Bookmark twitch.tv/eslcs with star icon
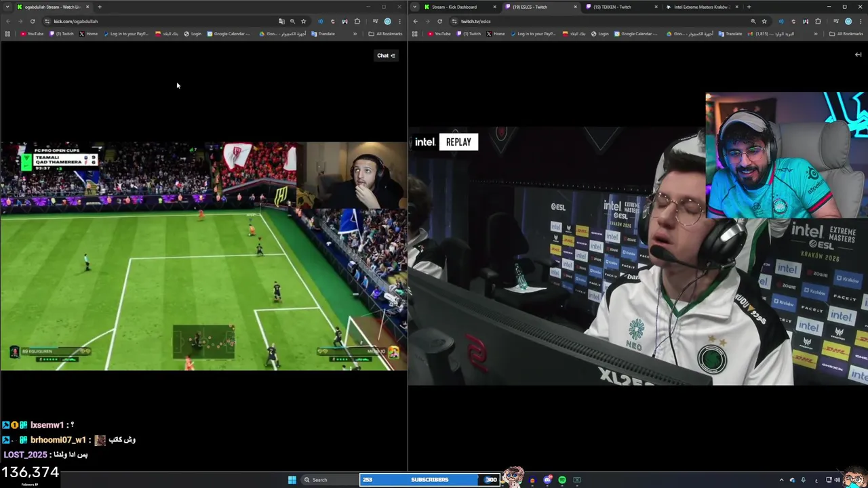 764,21
